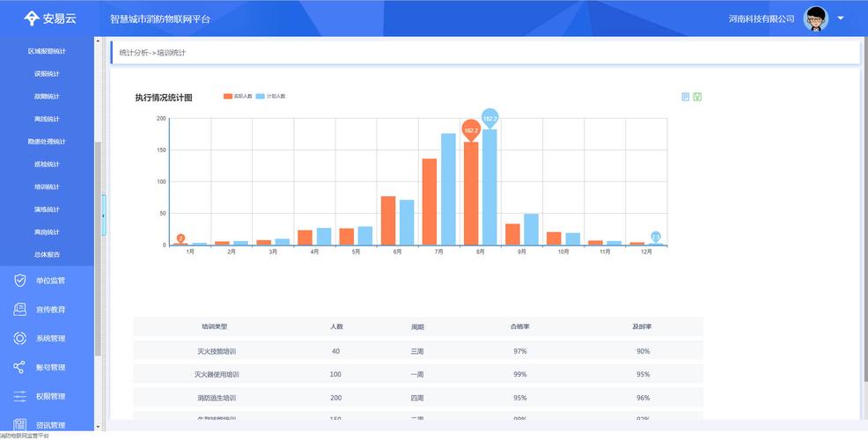Image resolution: width=868 pixels, height=440 pixels.
Task: Click the 200 headcount cell
Action: 335,398
